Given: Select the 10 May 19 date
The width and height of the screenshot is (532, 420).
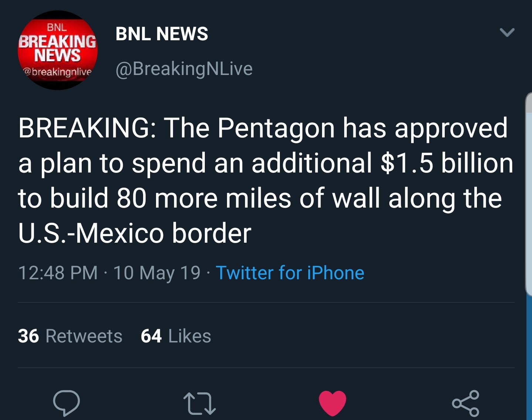Looking at the screenshot, I should click(157, 273).
